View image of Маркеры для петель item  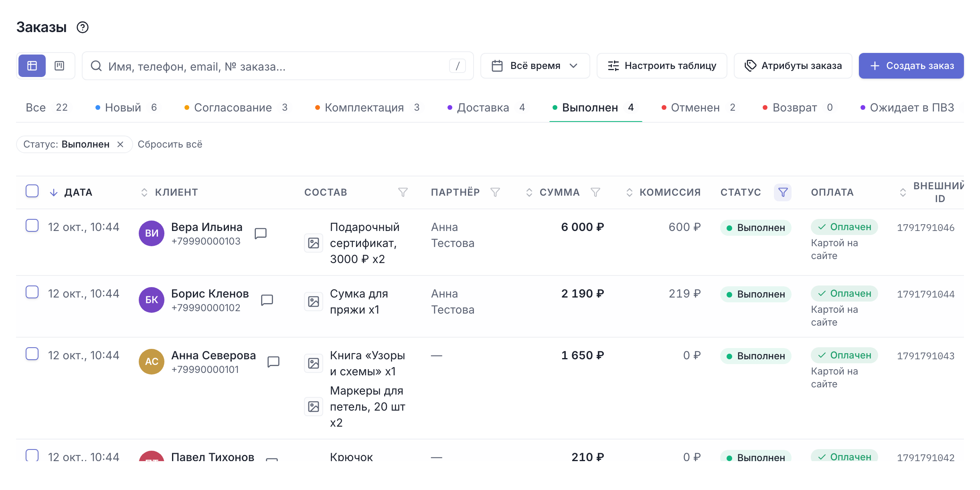(x=314, y=407)
